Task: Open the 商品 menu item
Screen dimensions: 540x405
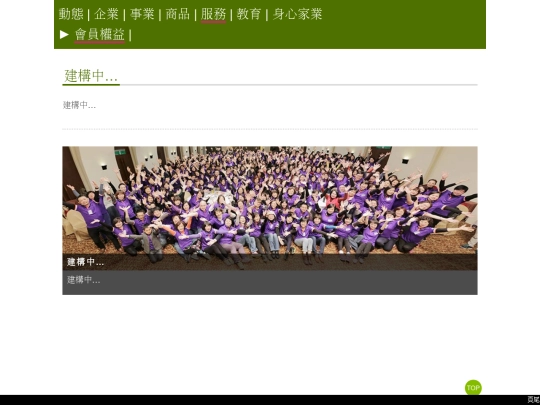Action: [178, 14]
